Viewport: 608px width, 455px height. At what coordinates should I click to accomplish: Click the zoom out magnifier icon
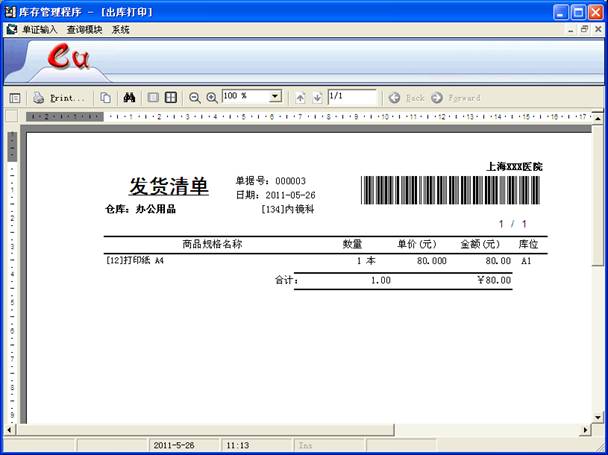coord(195,98)
